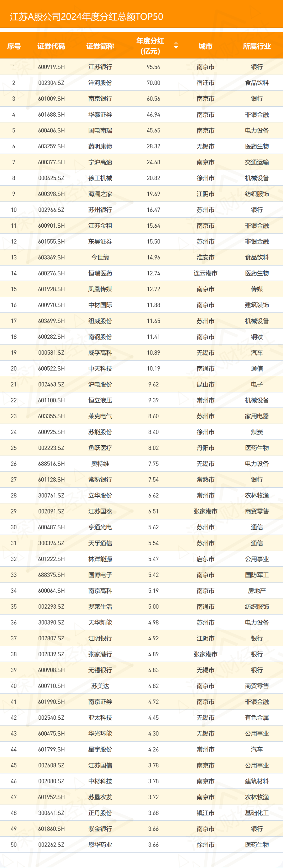Screen dimensions: 283x868
Task: Select the 苏美达 cell
Action: pyautogui.click(x=100, y=686)
